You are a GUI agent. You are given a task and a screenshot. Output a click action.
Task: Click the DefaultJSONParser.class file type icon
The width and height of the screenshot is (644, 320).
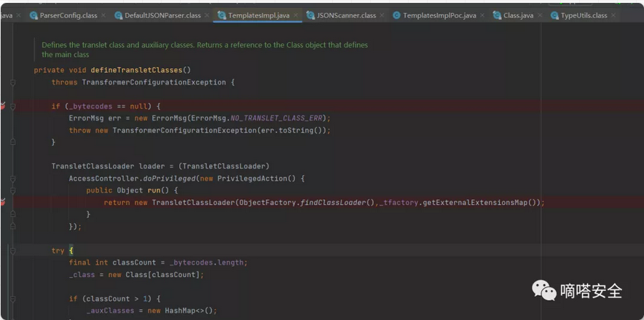click(x=119, y=15)
